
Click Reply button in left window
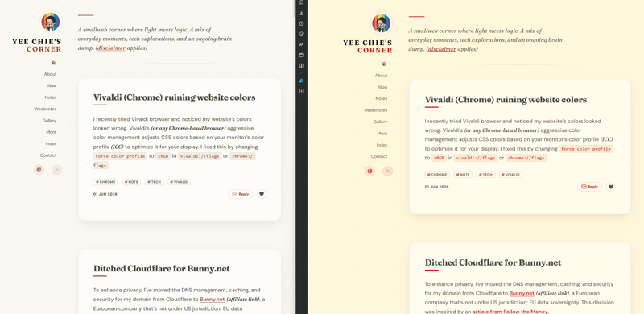click(240, 194)
